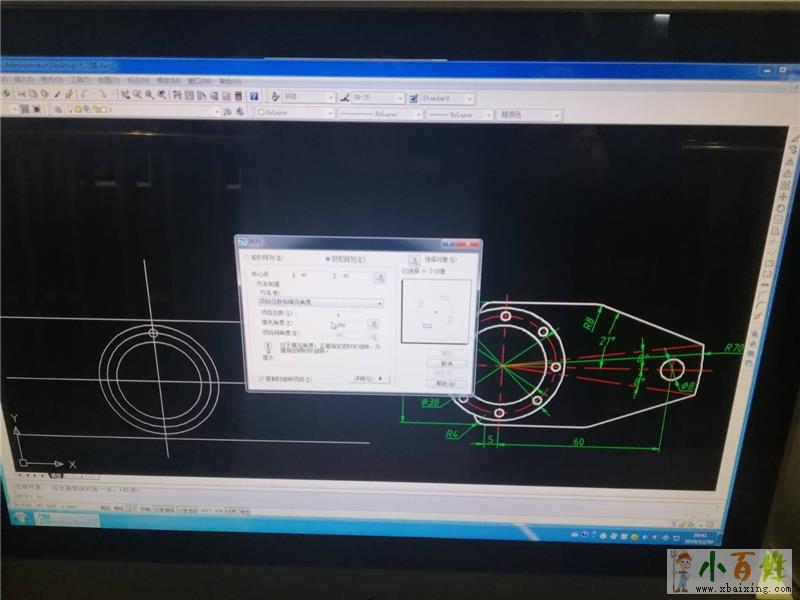Click the More details button in dialog

370,379
